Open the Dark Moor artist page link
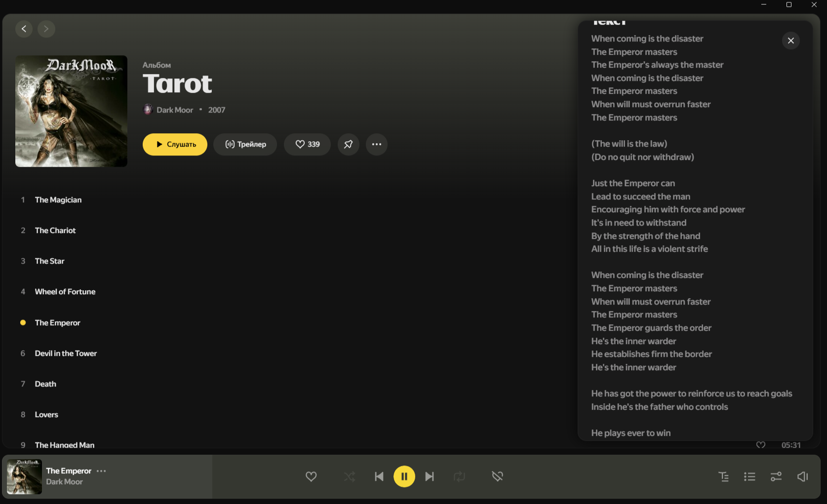The image size is (827, 504). click(175, 110)
